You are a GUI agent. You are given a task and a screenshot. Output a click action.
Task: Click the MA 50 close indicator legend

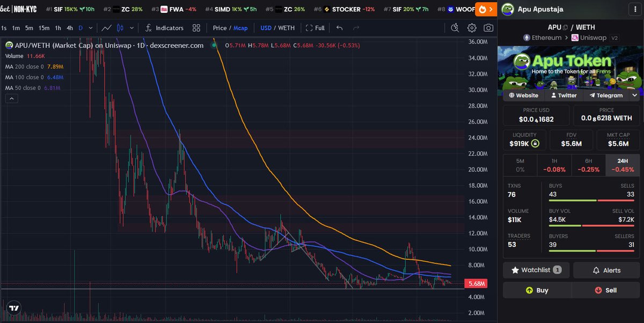(x=33, y=88)
